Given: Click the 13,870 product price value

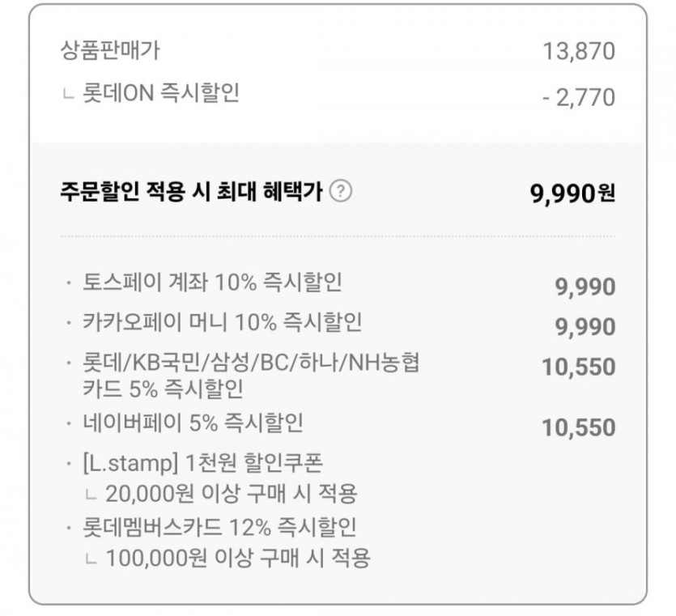Looking at the screenshot, I should click(x=579, y=52).
